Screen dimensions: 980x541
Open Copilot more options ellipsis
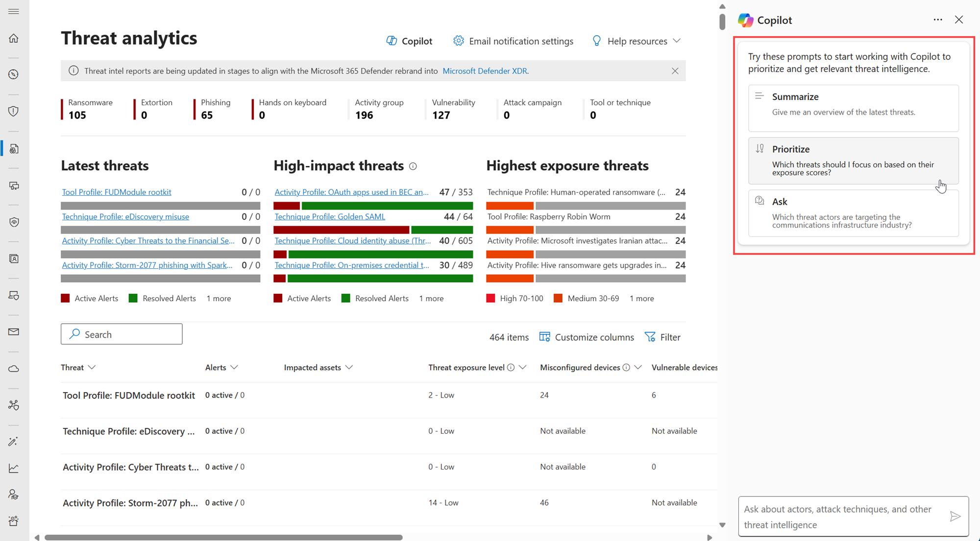point(937,20)
